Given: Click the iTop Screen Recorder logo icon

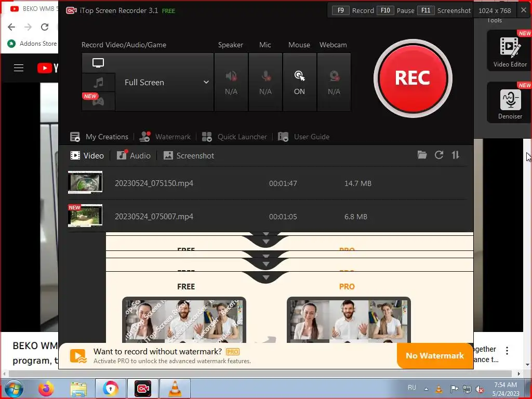Looking at the screenshot, I should (71, 10).
